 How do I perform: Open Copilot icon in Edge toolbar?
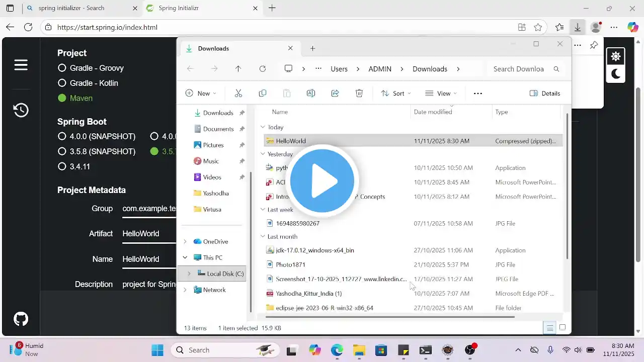click(x=632, y=27)
